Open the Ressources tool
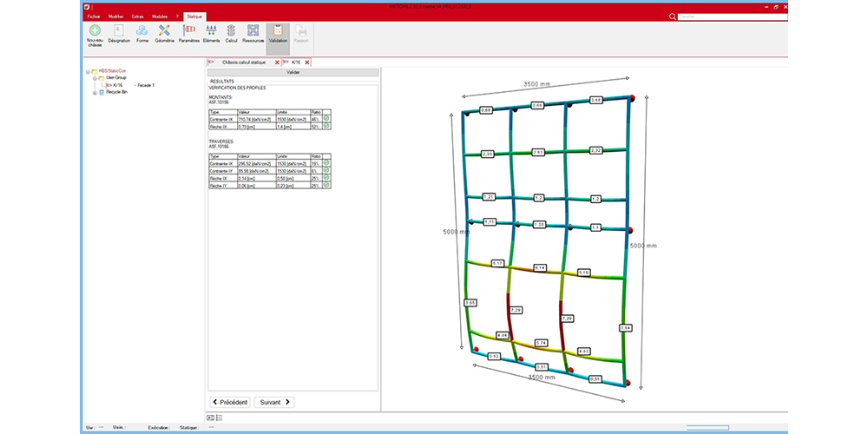This screenshot has width=868, height=434. pos(253,30)
